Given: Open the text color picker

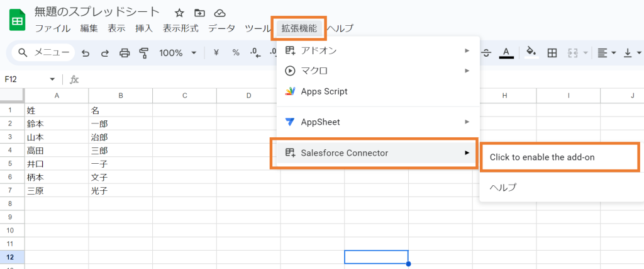Looking at the screenshot, I should 506,53.
